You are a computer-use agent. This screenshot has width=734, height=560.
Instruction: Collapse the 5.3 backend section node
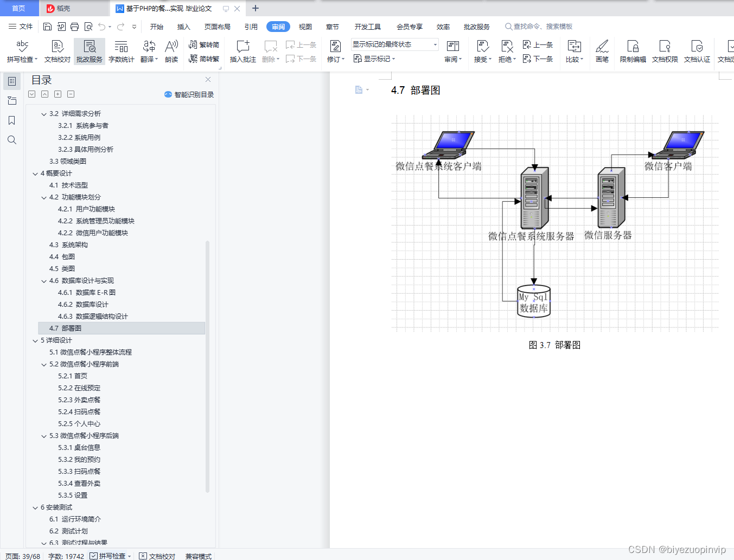point(44,436)
